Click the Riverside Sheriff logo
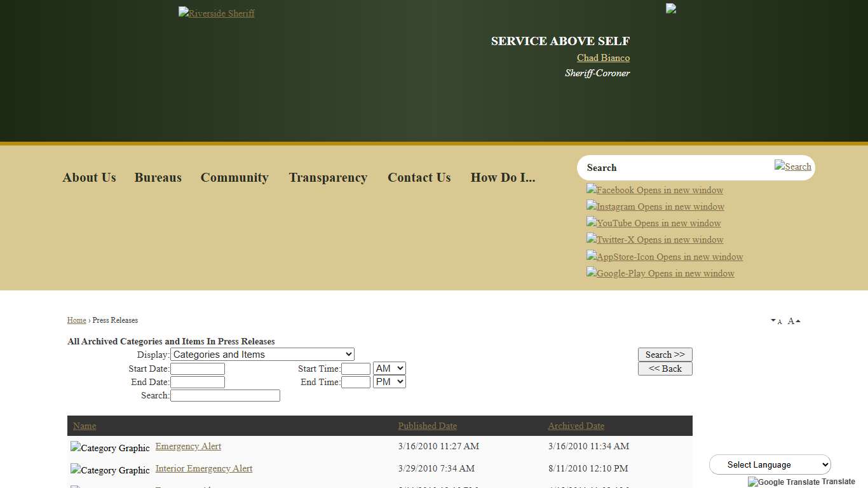The image size is (868, 488). (216, 13)
